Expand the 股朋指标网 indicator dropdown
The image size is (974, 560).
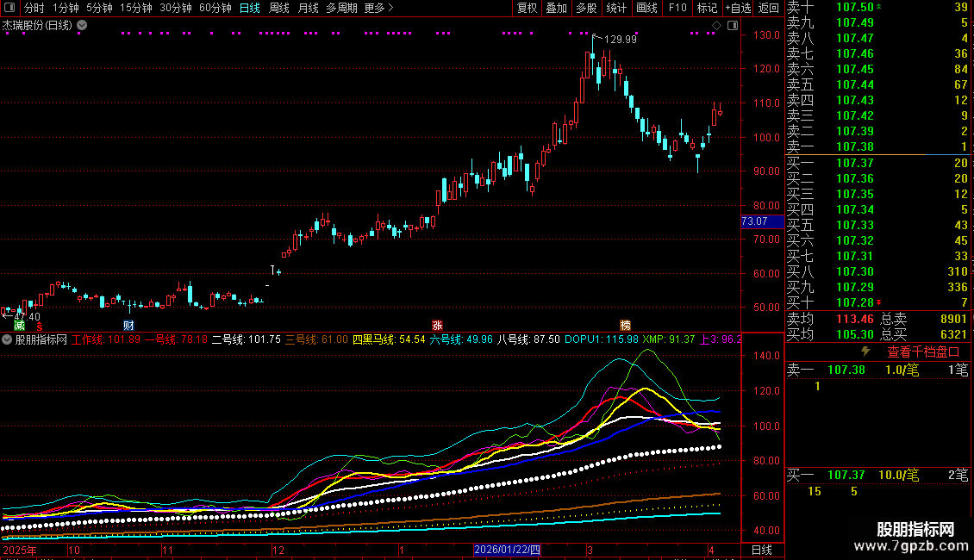[8, 339]
